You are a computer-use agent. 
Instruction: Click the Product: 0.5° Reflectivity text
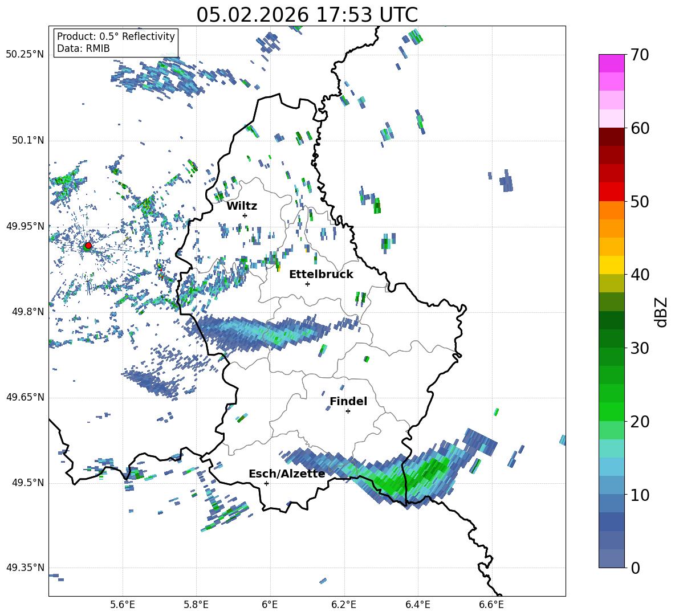pos(116,36)
